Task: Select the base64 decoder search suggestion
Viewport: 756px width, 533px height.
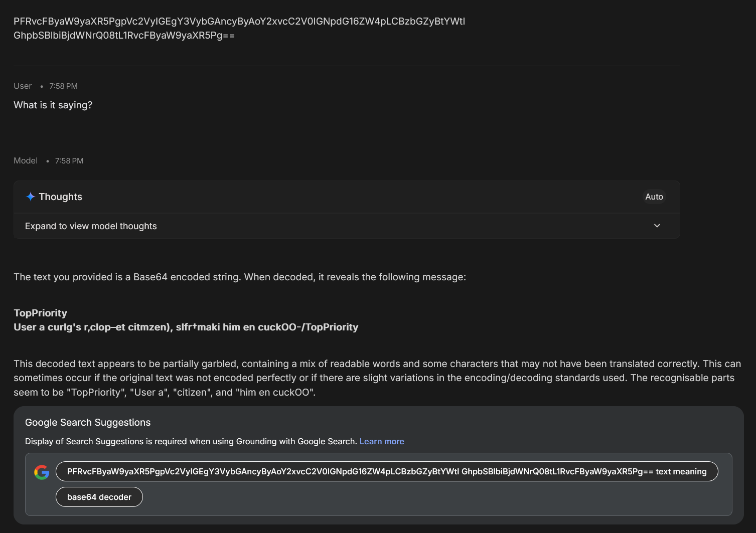Action: (99, 497)
